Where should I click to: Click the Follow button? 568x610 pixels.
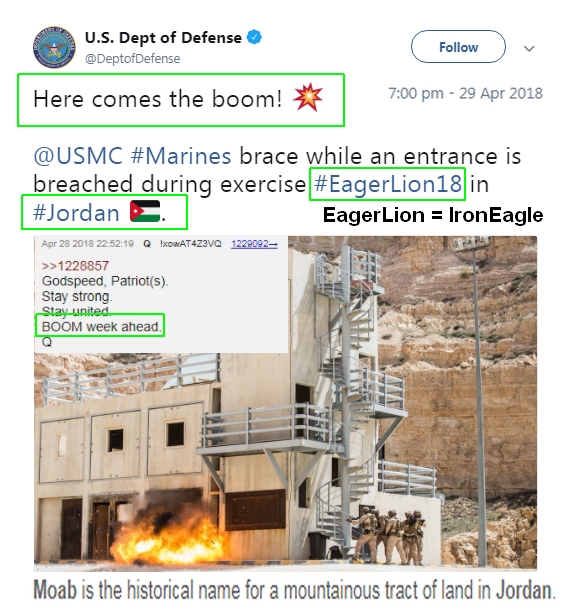coord(458,47)
